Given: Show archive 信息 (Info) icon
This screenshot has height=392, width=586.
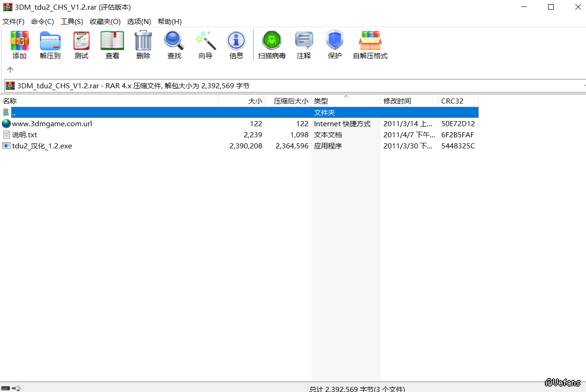Looking at the screenshot, I should (236, 44).
